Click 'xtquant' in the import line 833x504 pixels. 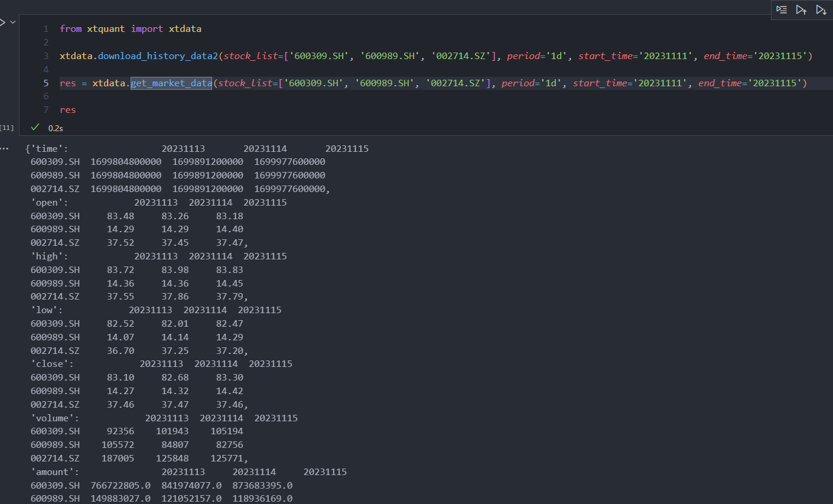[x=106, y=28]
